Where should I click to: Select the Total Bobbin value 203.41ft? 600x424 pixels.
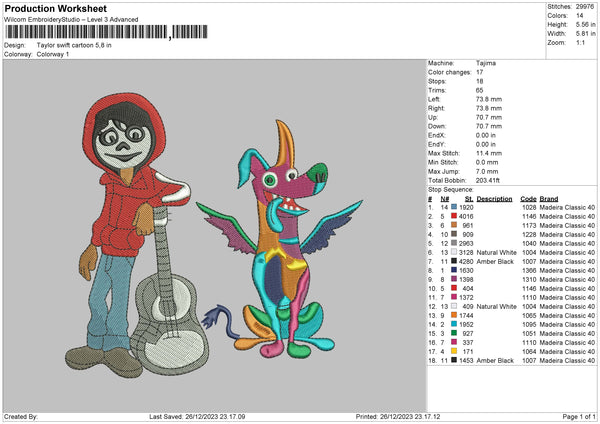pos(488,180)
